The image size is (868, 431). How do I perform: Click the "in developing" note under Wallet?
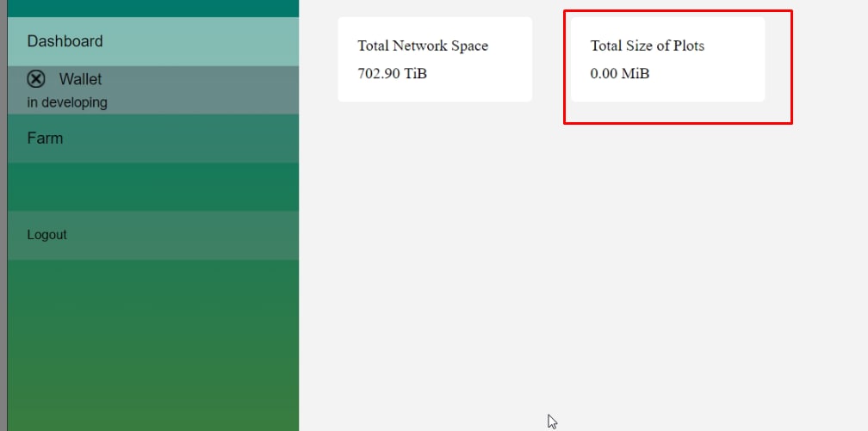(67, 102)
